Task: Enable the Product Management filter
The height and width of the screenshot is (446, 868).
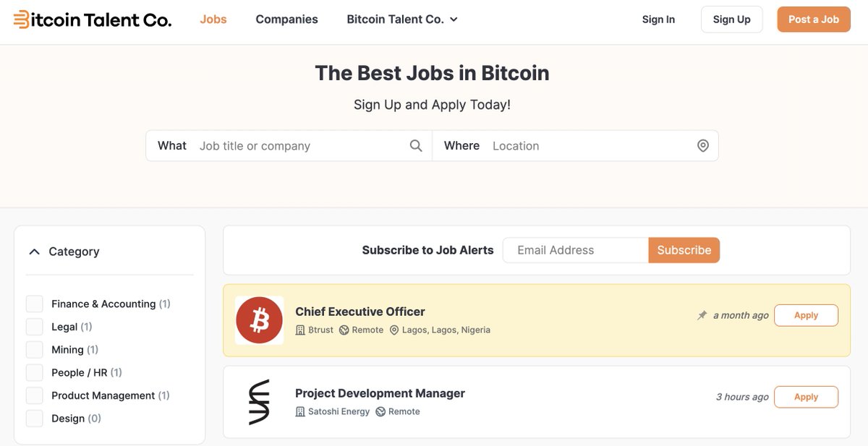Action: [x=35, y=395]
